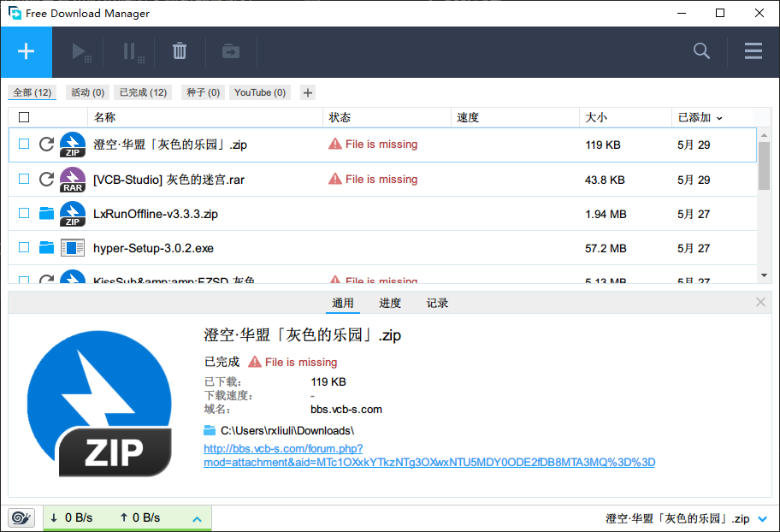Click the folder icon beside C:\Users\rxliuli\Downloads\

coord(210,430)
